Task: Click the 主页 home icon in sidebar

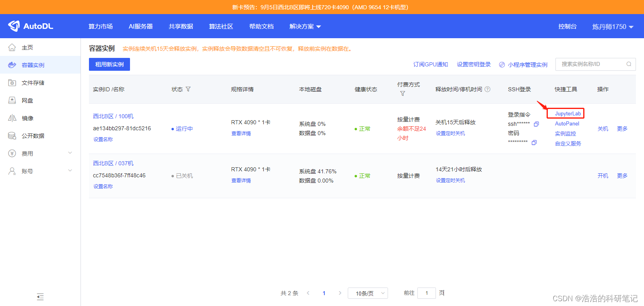Action: (12, 47)
